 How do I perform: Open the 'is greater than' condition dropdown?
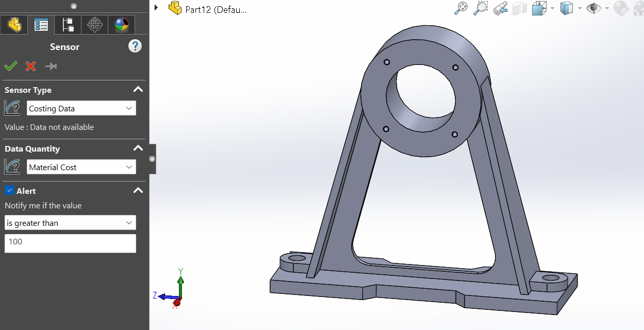click(x=70, y=223)
